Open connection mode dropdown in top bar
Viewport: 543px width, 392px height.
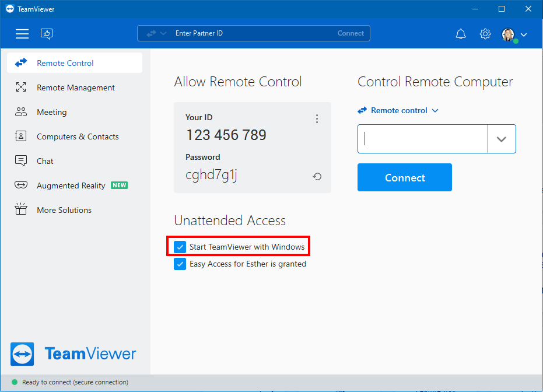coord(156,33)
